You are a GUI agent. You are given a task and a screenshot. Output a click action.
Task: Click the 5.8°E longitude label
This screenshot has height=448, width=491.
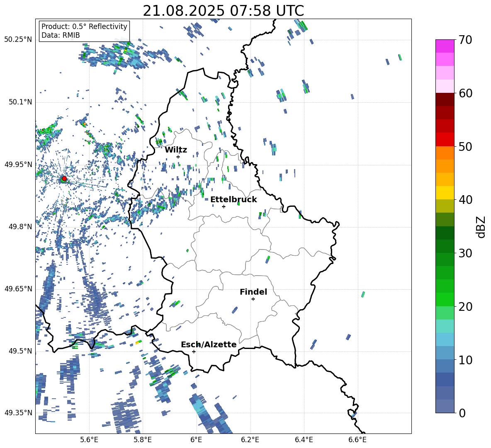coord(143,440)
